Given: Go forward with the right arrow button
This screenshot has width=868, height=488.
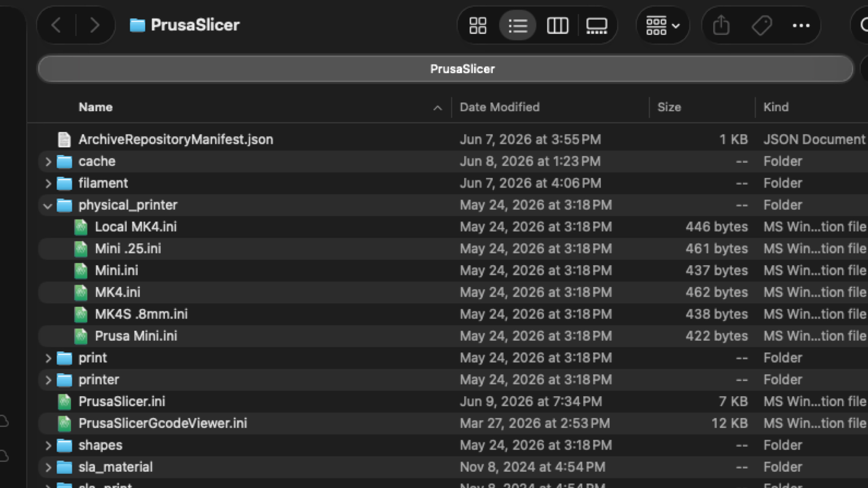Looking at the screenshot, I should (x=94, y=25).
